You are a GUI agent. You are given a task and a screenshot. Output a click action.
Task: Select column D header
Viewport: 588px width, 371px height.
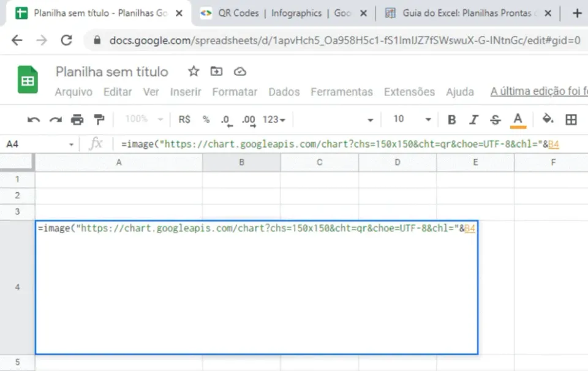pos(398,162)
